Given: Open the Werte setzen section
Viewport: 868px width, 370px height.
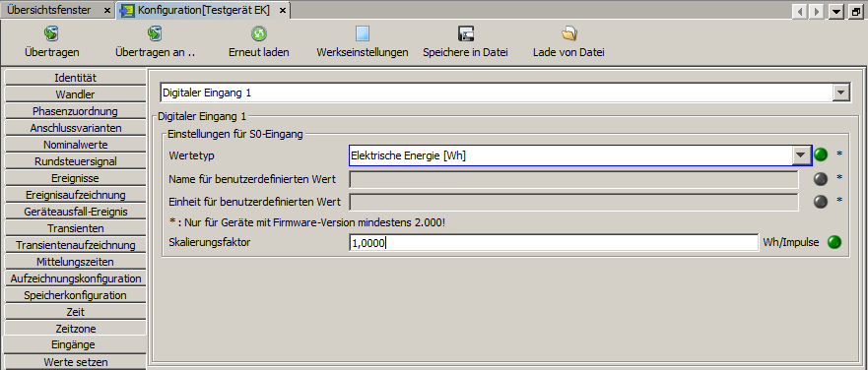Looking at the screenshot, I should point(75,362).
